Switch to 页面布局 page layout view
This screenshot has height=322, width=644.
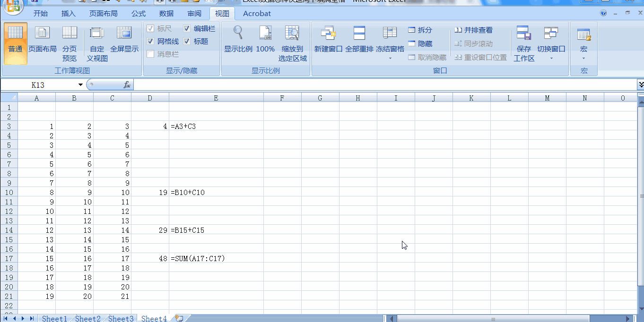coord(43,40)
